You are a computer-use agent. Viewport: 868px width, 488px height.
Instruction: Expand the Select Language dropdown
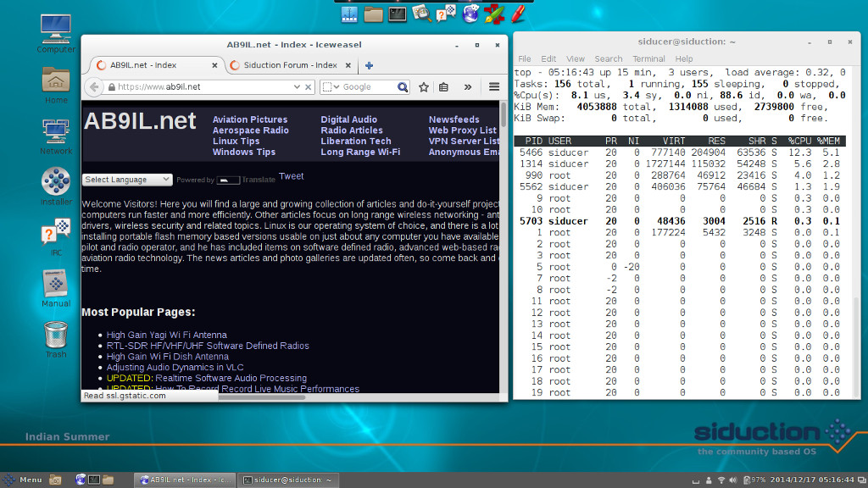[127, 180]
